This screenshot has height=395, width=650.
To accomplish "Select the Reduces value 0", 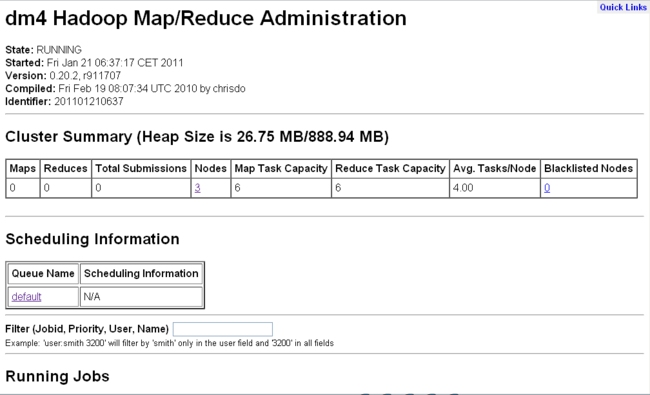I will (46, 188).
